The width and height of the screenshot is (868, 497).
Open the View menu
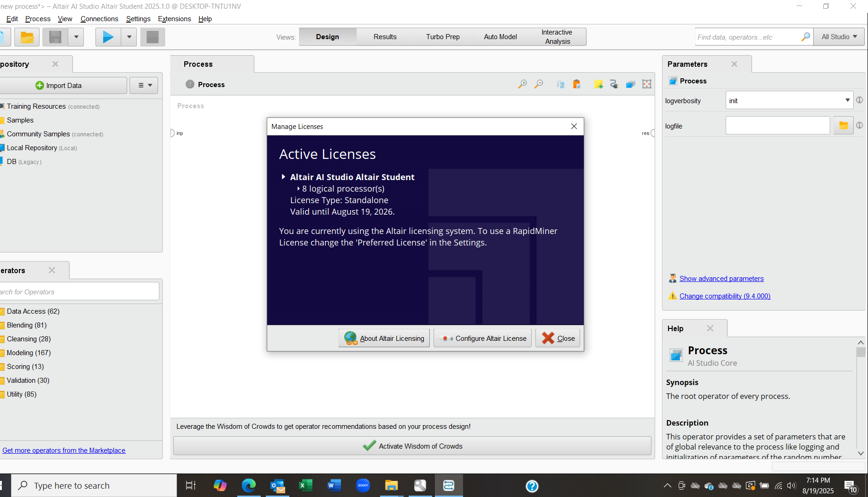[65, 19]
